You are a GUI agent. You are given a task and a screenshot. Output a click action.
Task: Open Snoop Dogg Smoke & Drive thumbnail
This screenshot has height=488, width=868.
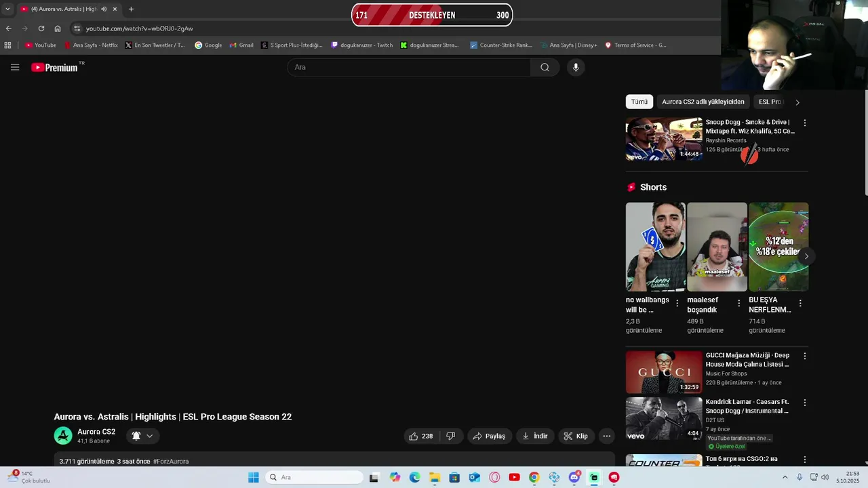[x=664, y=139]
